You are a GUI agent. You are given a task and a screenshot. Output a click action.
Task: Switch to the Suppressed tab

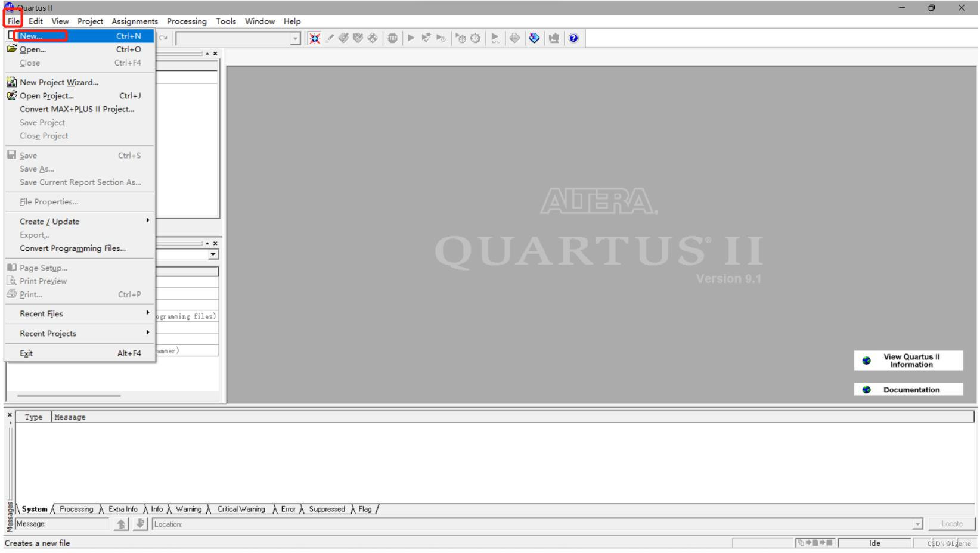point(327,509)
